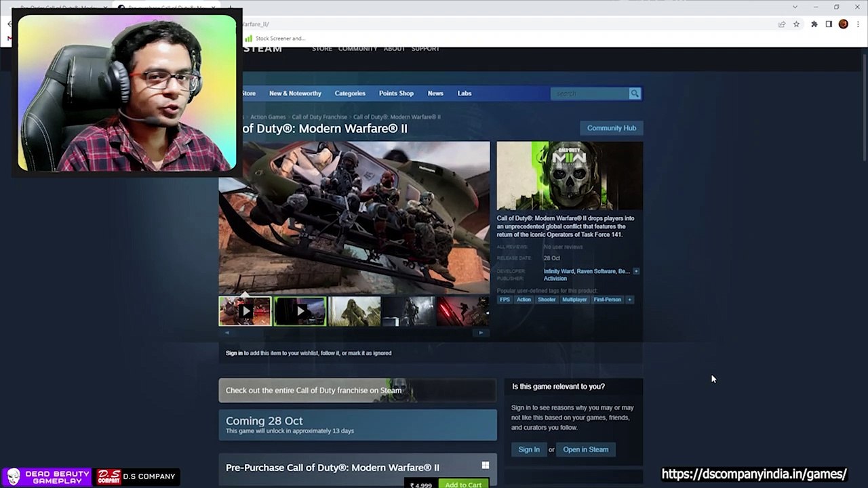Click the Windows icon beside the Pre-Purchase title
This screenshot has width=868, height=488.
485,465
